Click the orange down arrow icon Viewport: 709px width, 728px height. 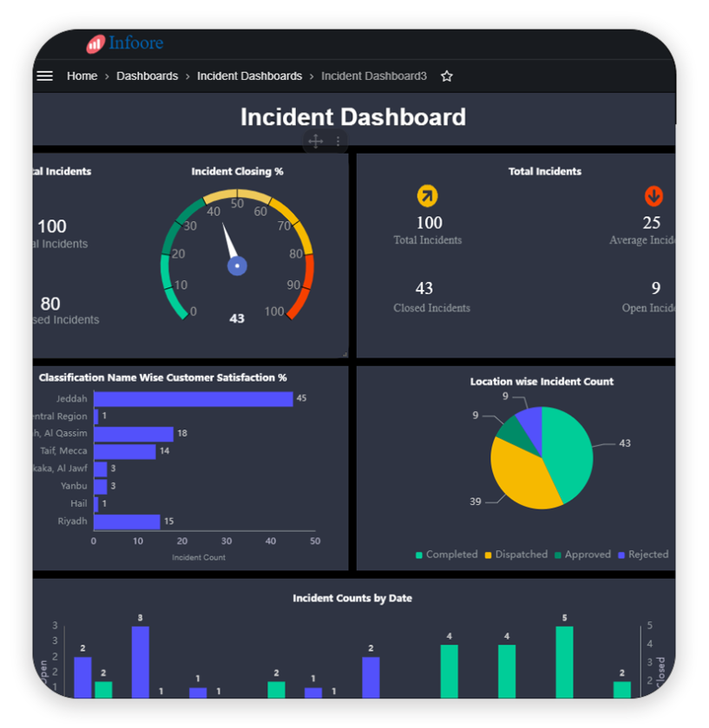(x=653, y=195)
